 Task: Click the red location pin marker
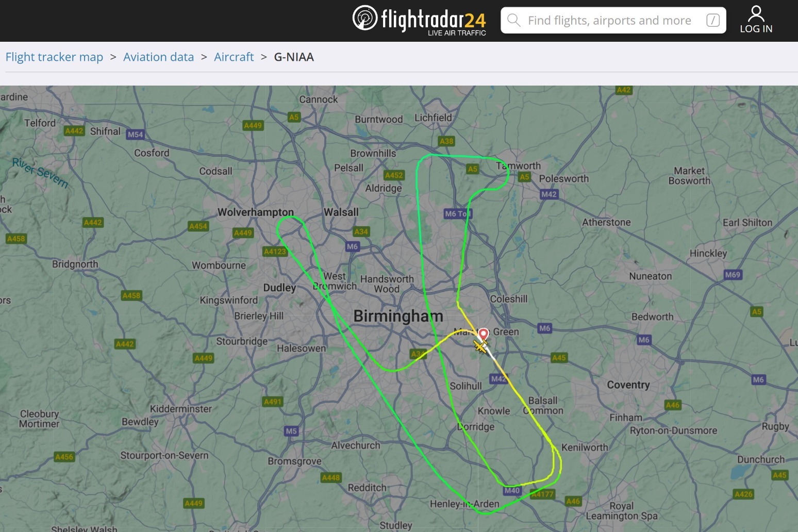coord(483,336)
